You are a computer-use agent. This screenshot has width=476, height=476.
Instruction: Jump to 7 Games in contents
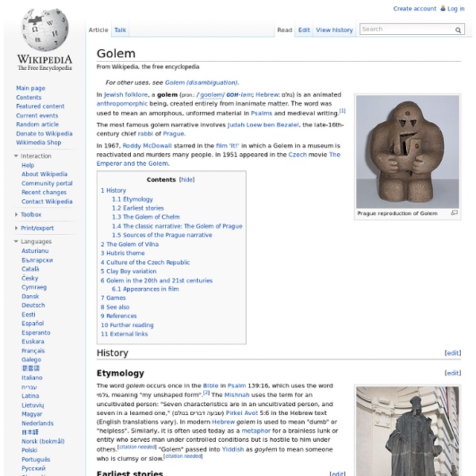pyautogui.click(x=113, y=297)
